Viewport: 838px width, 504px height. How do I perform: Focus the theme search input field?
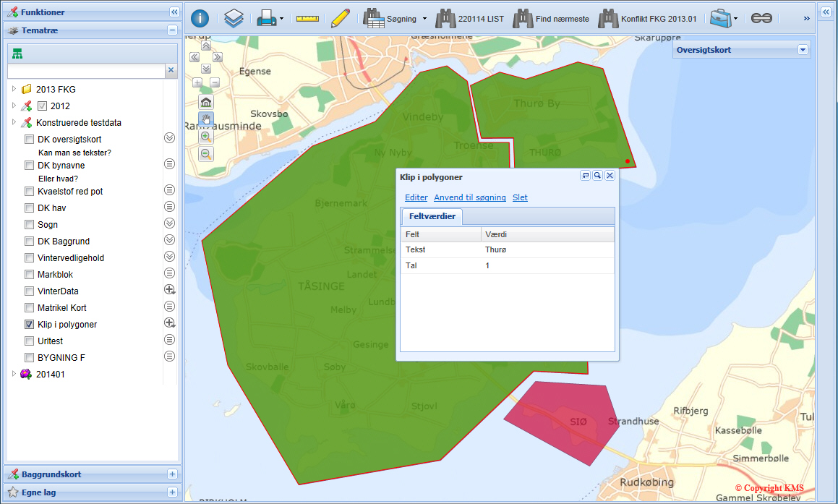86,71
